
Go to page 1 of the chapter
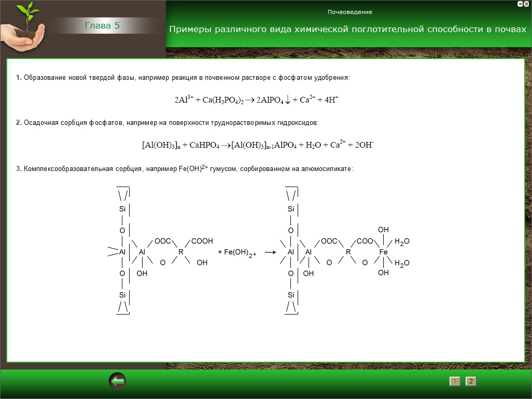click(455, 381)
